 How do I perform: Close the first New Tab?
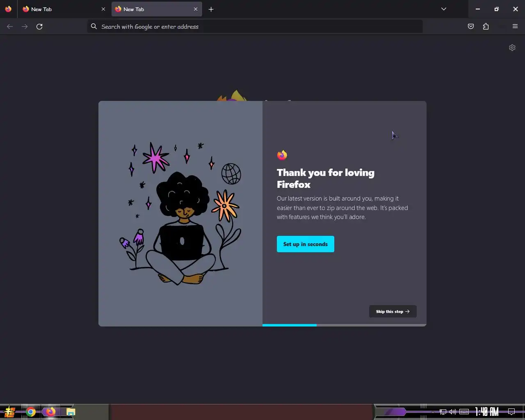tap(103, 9)
